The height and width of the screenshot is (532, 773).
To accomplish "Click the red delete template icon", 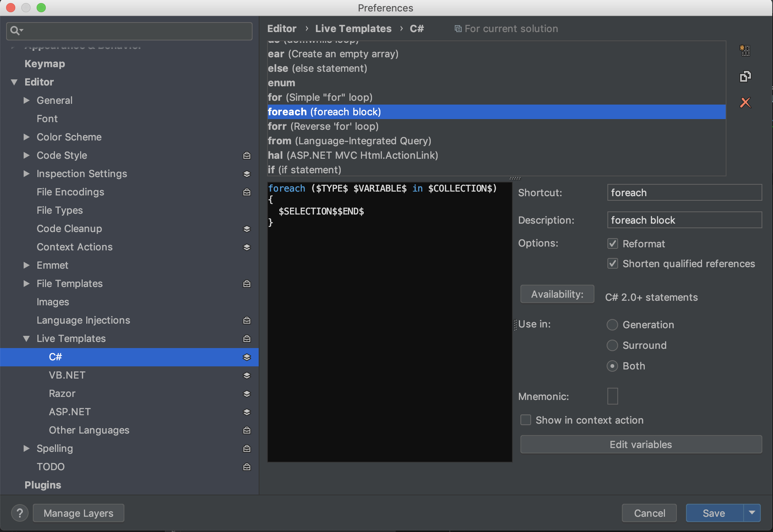I will [x=745, y=102].
